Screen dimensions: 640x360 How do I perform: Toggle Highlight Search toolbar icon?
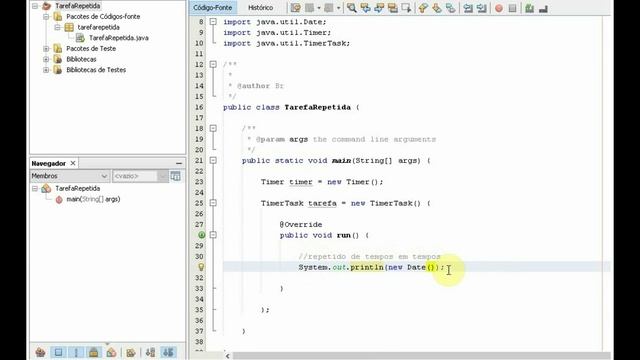(x=393, y=8)
